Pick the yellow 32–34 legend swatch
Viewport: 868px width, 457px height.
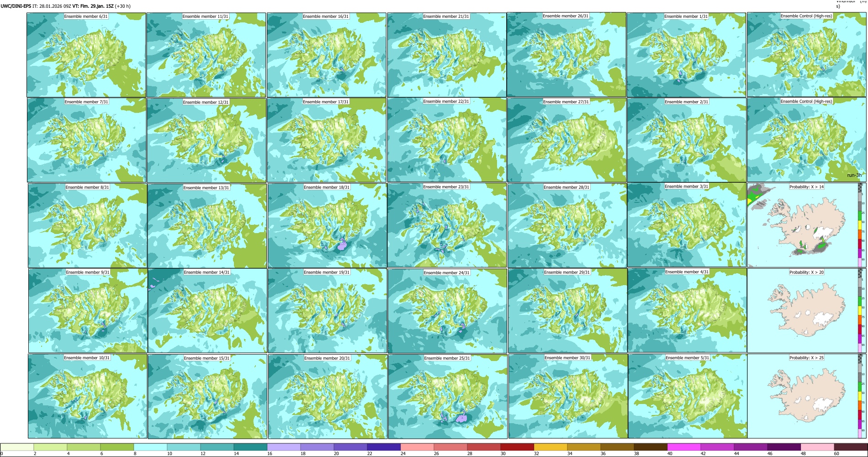pos(550,447)
